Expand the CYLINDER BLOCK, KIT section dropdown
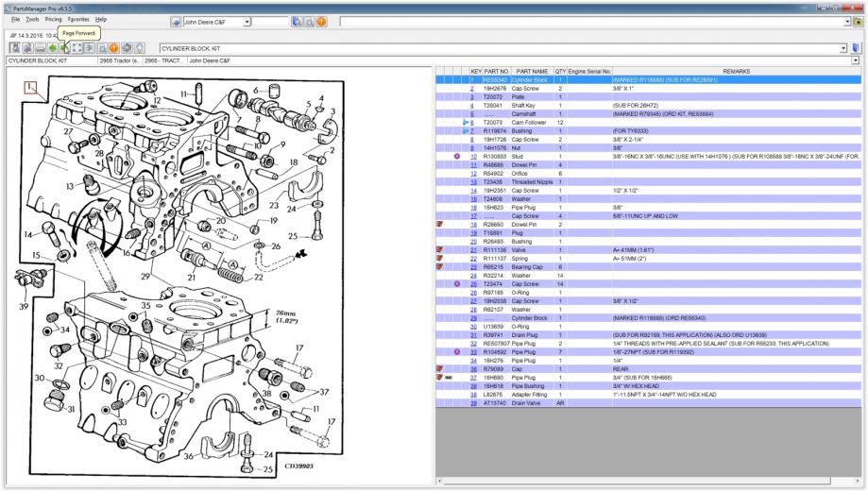The width and height of the screenshot is (868, 491). pyautogui.click(x=843, y=49)
